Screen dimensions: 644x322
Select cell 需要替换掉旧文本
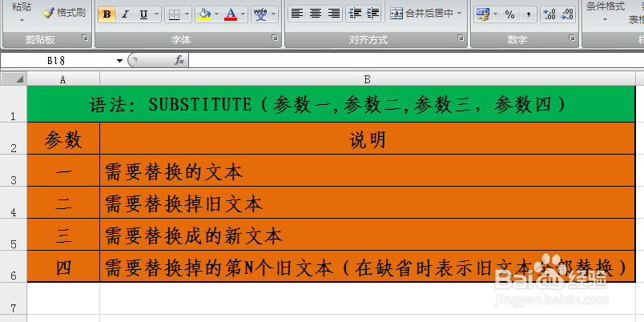(x=368, y=203)
